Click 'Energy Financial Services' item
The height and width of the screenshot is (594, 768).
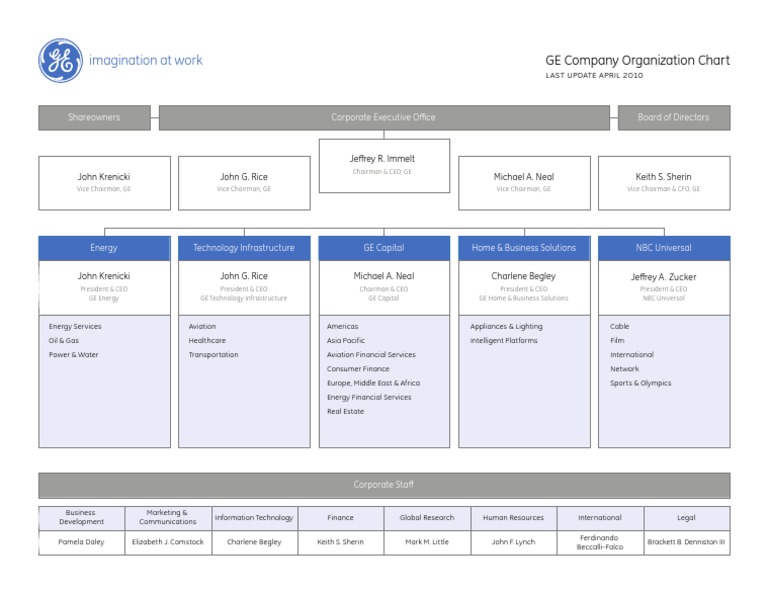coord(369,398)
